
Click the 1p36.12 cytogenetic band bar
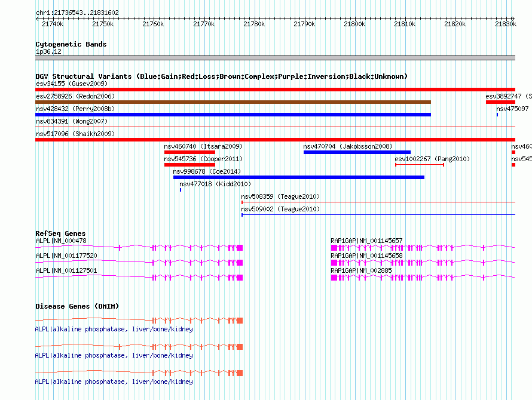275,58
